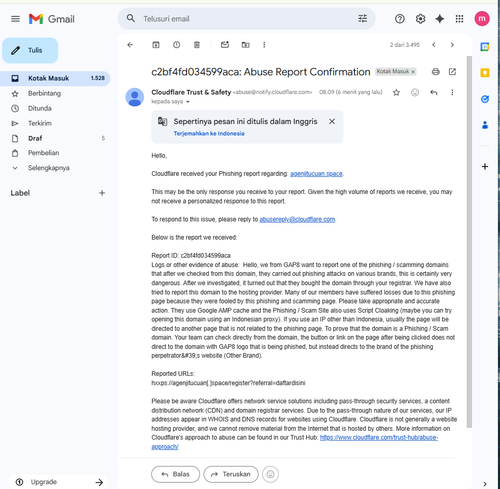
Task: Open Kotak Masuk folder
Action: point(55,78)
